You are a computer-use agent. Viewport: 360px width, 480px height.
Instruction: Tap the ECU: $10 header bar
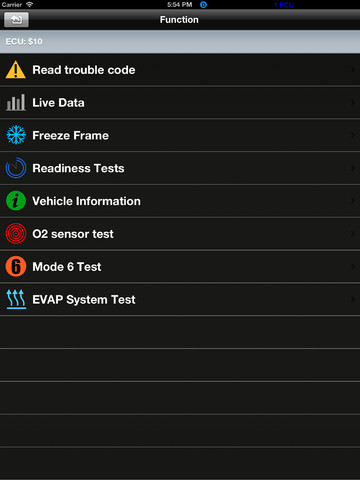click(180, 42)
